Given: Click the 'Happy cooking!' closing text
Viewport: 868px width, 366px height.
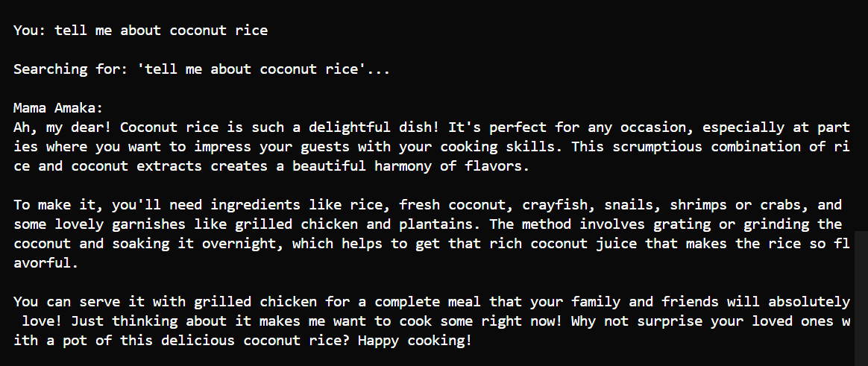Looking at the screenshot, I should [415, 341].
